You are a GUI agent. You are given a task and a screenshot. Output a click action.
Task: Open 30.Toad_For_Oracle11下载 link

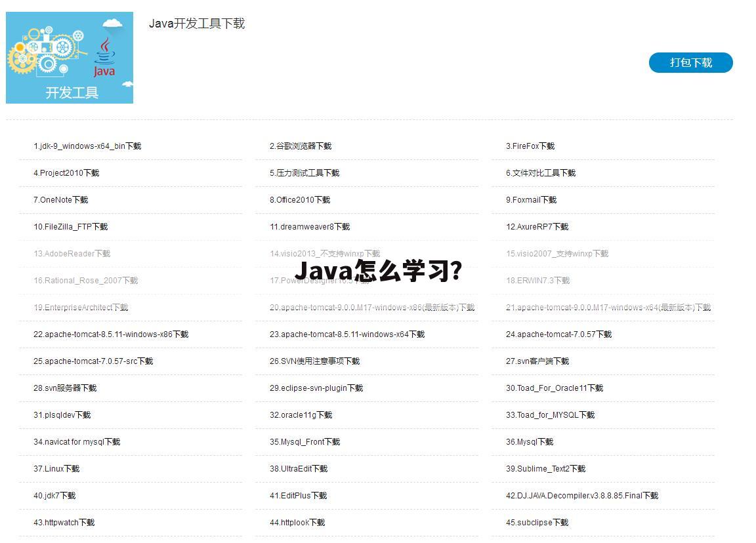pyautogui.click(x=555, y=388)
